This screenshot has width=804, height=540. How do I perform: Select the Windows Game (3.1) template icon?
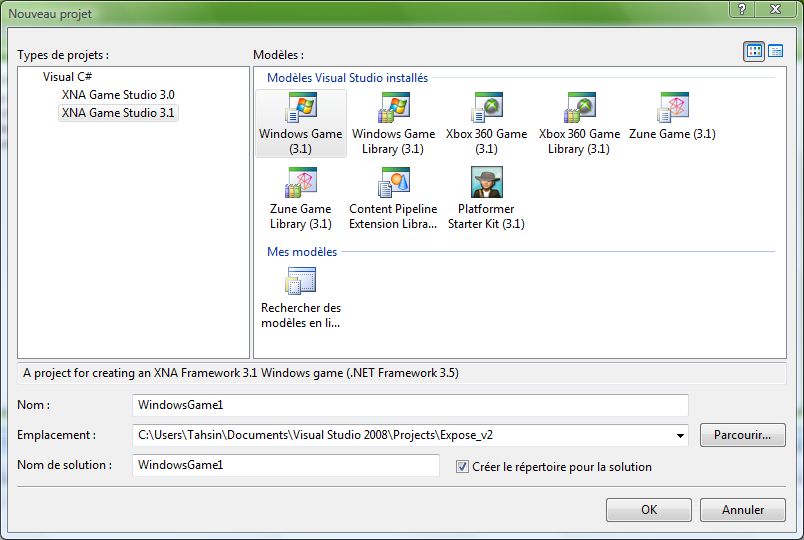pos(300,108)
